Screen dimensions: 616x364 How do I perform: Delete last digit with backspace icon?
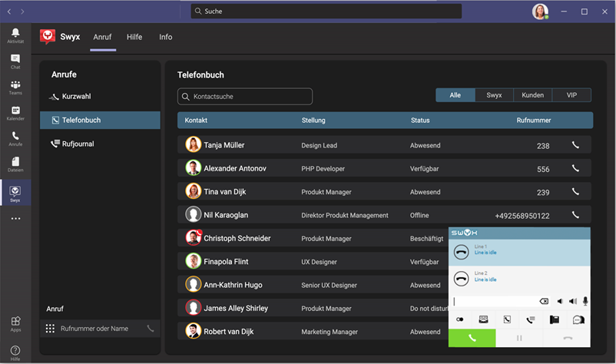click(x=544, y=301)
